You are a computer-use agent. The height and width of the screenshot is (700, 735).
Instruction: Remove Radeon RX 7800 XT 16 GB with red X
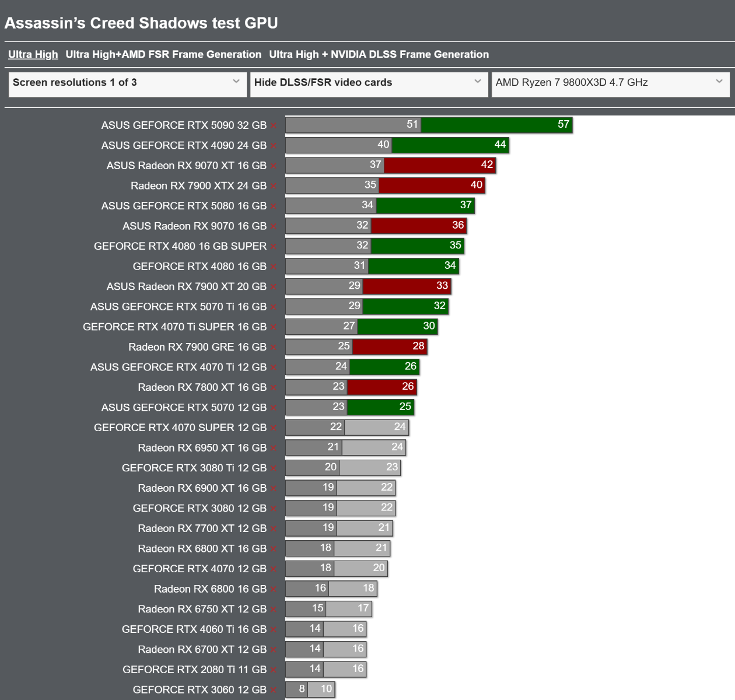tap(273, 387)
